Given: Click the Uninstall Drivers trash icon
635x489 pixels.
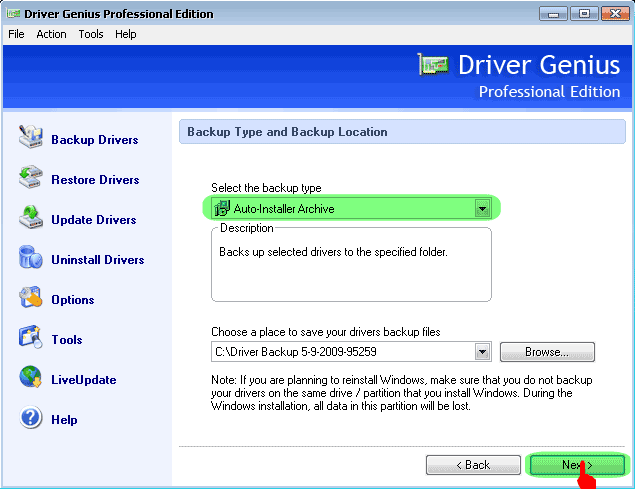Looking at the screenshot, I should click(x=30, y=257).
